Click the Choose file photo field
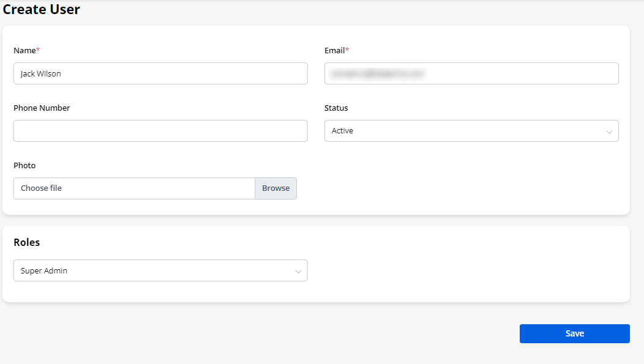Viewport: 644px width, 364px height. point(134,188)
